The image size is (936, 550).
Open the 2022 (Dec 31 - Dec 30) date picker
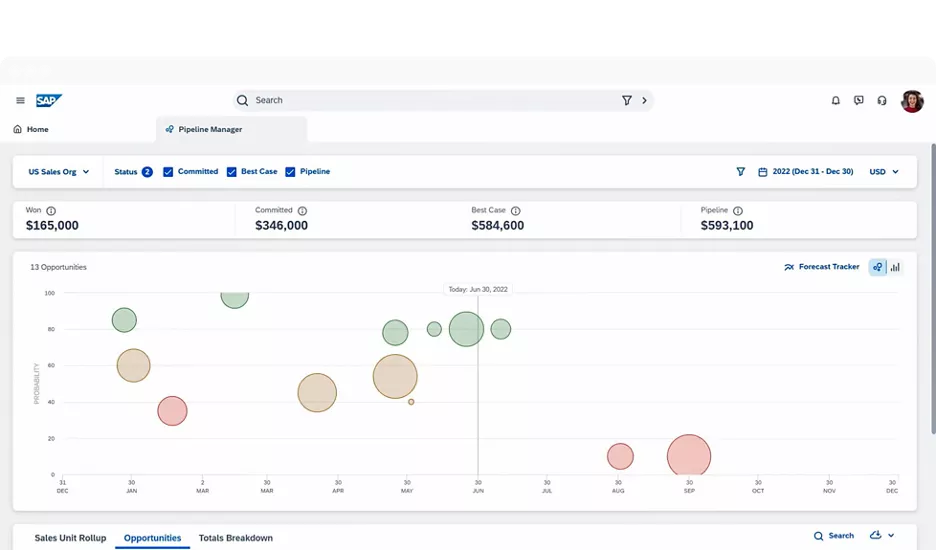[812, 171]
